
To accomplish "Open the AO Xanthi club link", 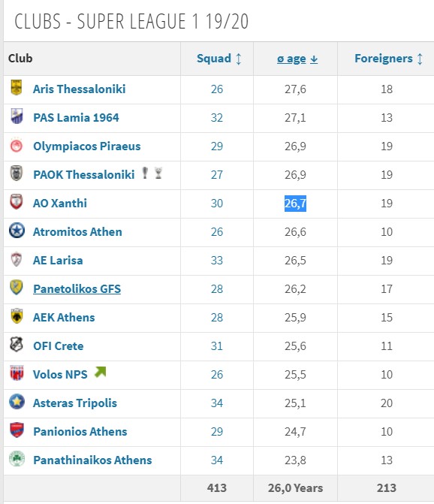I will coord(60,203).
